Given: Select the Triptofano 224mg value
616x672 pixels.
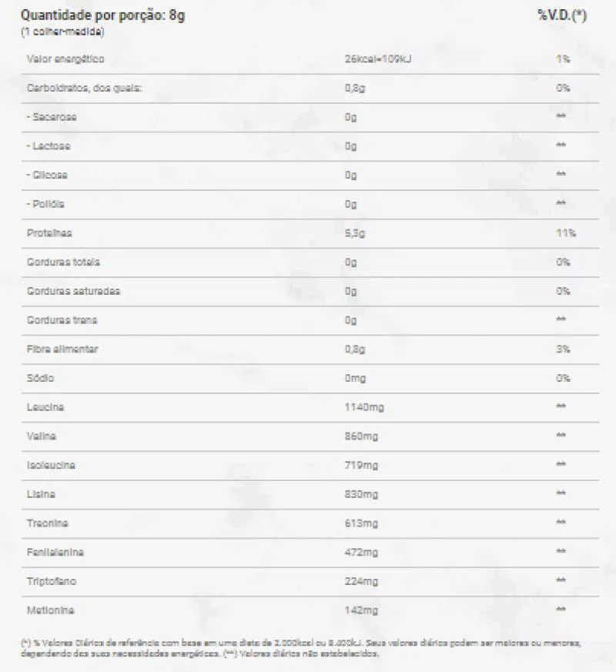Looking at the screenshot, I should click(361, 582).
